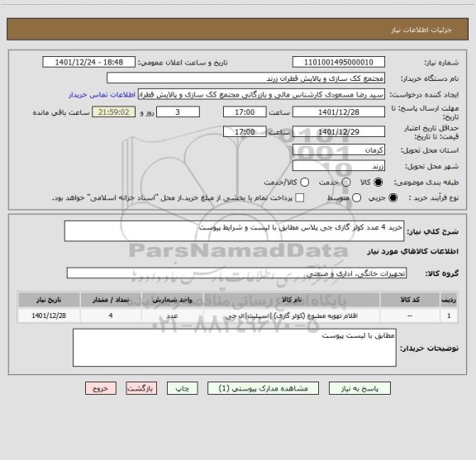Screen dimensions: 476x460
Task: Click the ایجاد کننده درخواست field
Action: pos(261,95)
